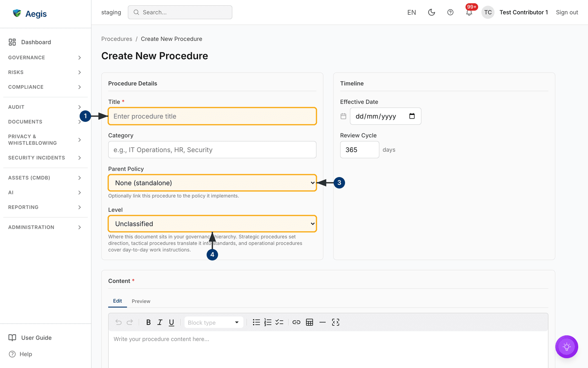588x368 pixels.
Task: Insert a horizontal rule
Action: point(323,322)
